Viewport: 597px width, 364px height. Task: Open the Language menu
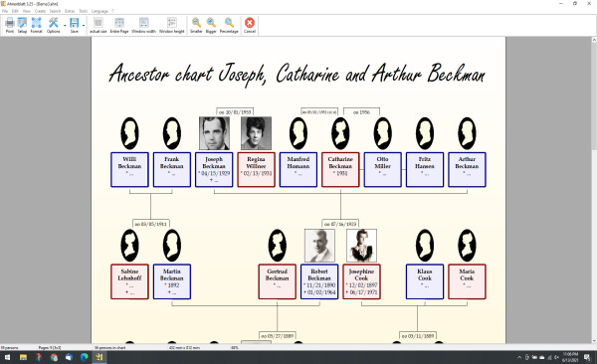point(99,11)
